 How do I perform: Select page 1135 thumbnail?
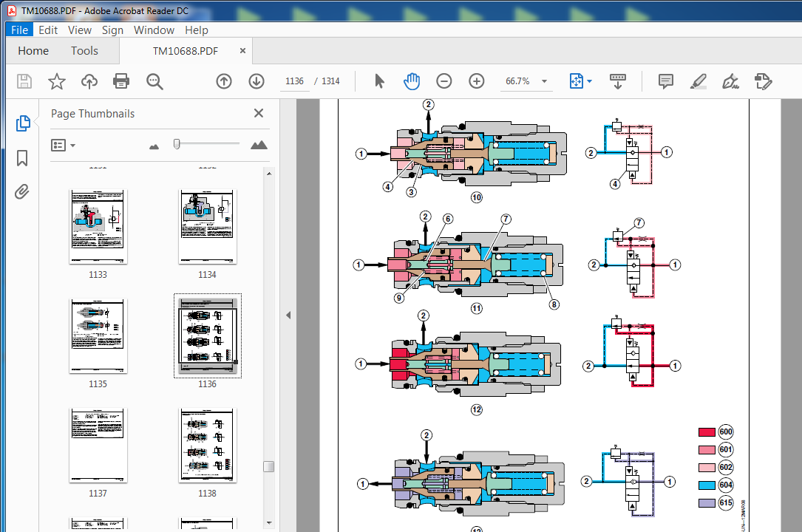click(98, 336)
